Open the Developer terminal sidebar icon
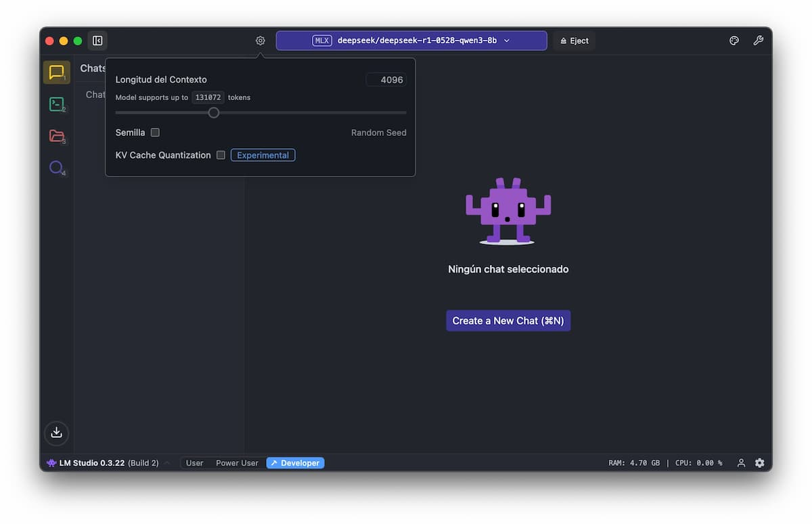The image size is (812, 524). pyautogui.click(x=56, y=104)
